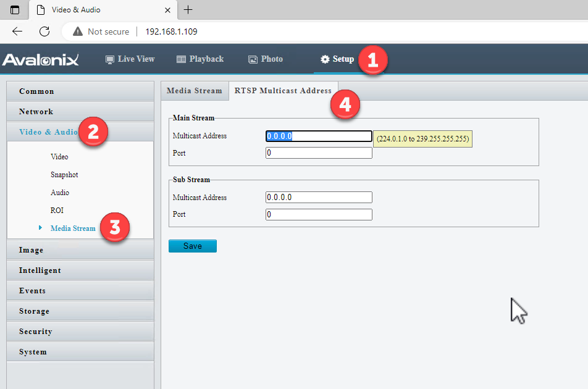Click the Avalonix logo
This screenshot has width=588, height=389.
[x=41, y=59]
